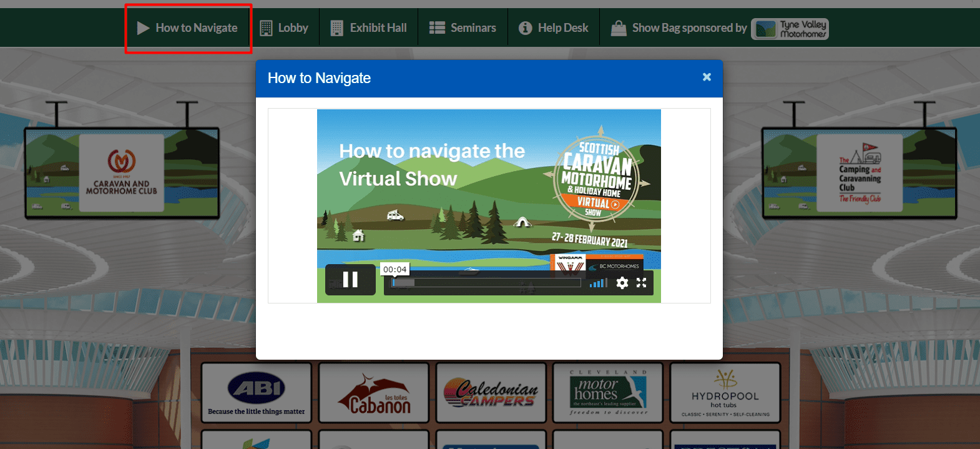
Task: Visit the ABI exhibitor booth logo
Action: [x=256, y=393]
